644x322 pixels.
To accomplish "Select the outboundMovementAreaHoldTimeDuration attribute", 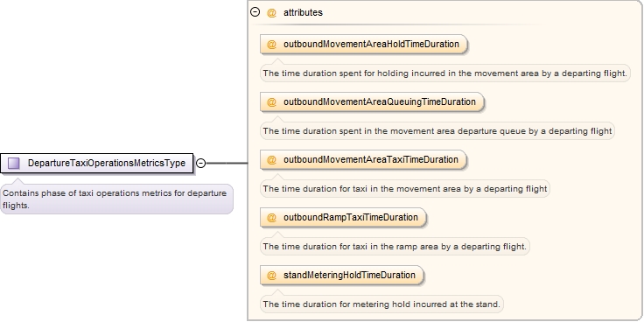I will pos(364,45).
